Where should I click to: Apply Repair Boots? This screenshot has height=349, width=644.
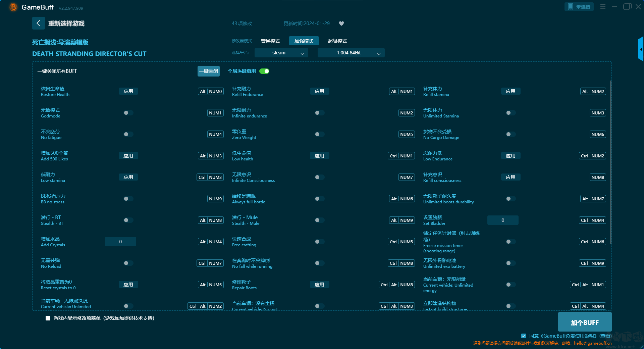[x=319, y=285]
